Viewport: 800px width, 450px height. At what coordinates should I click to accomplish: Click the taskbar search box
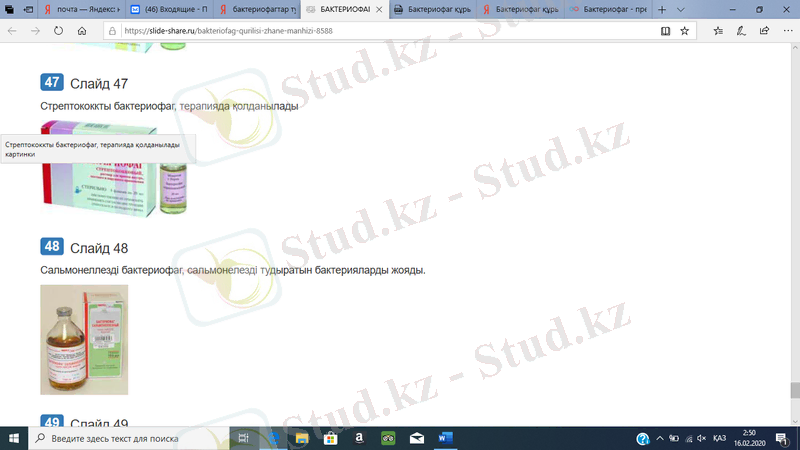click(129, 438)
